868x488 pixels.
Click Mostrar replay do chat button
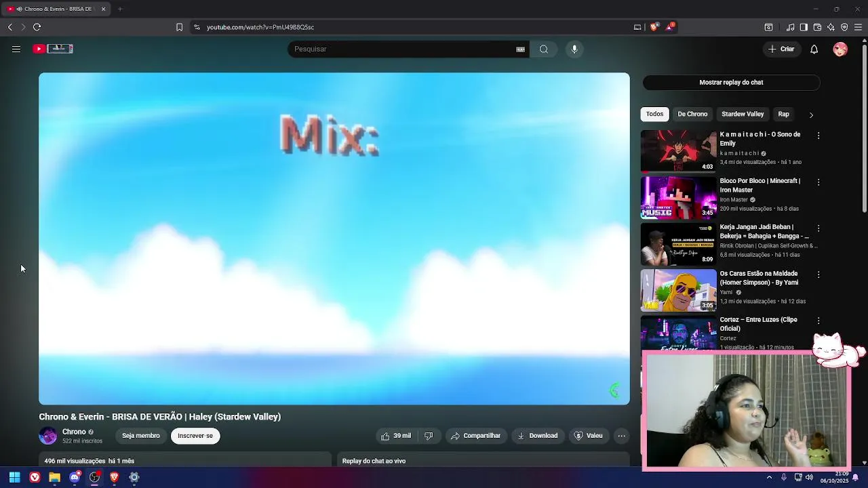pos(731,82)
